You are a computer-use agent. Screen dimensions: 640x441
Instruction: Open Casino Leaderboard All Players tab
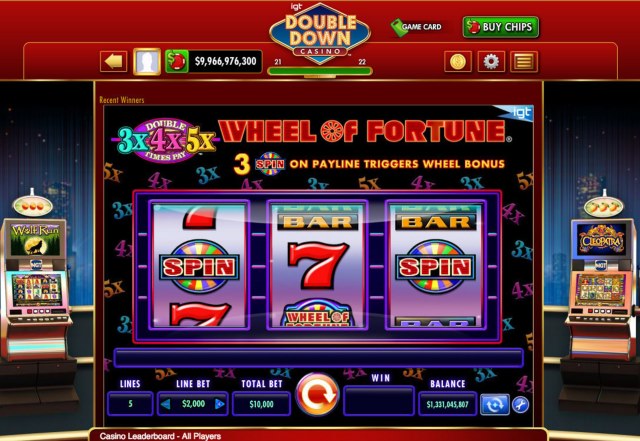pos(160,436)
